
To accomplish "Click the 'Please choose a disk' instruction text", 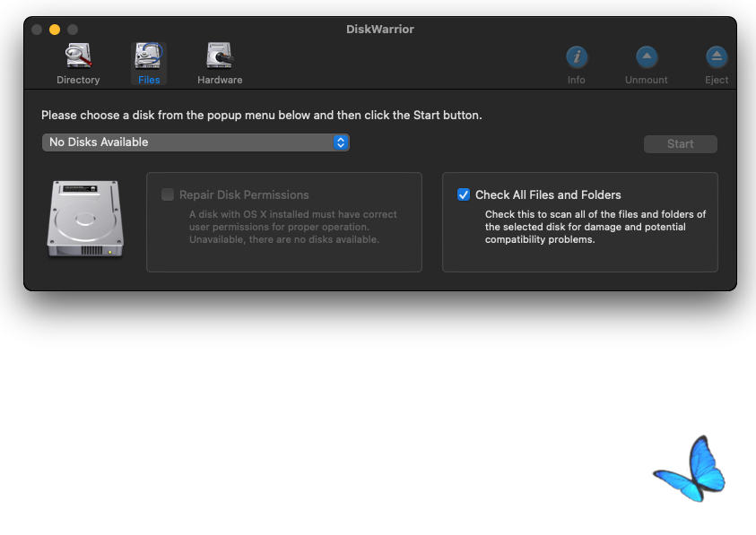I will [x=261, y=116].
